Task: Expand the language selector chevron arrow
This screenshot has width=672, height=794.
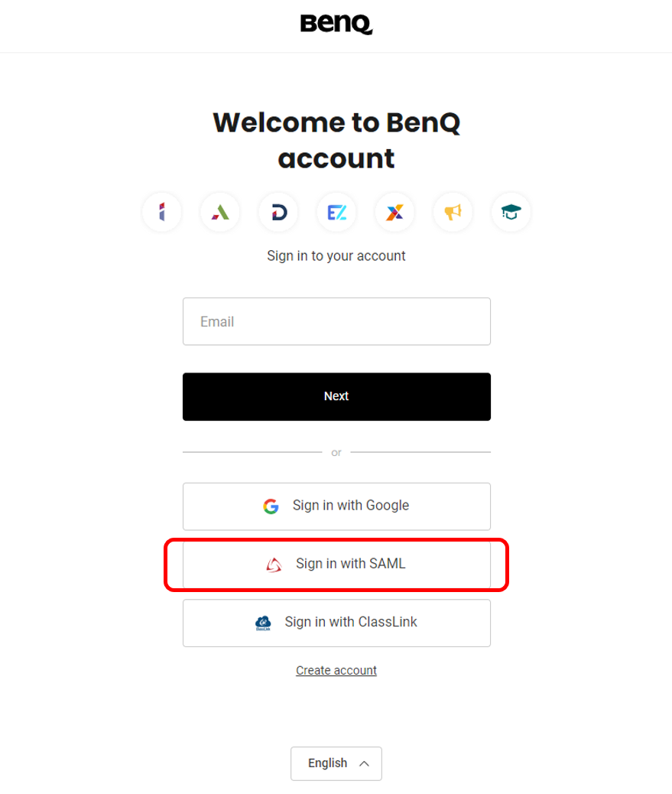Action: tap(364, 763)
